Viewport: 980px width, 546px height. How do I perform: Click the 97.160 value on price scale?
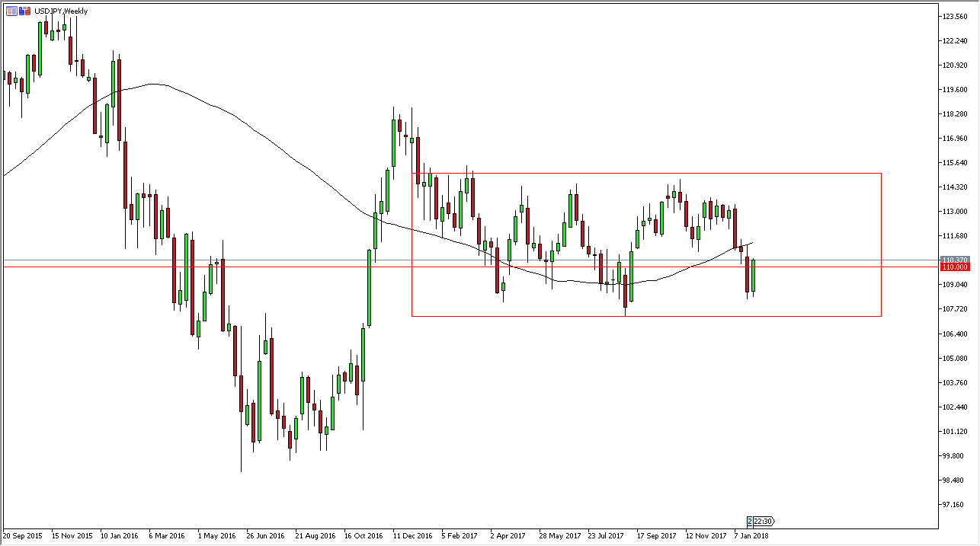955,505
